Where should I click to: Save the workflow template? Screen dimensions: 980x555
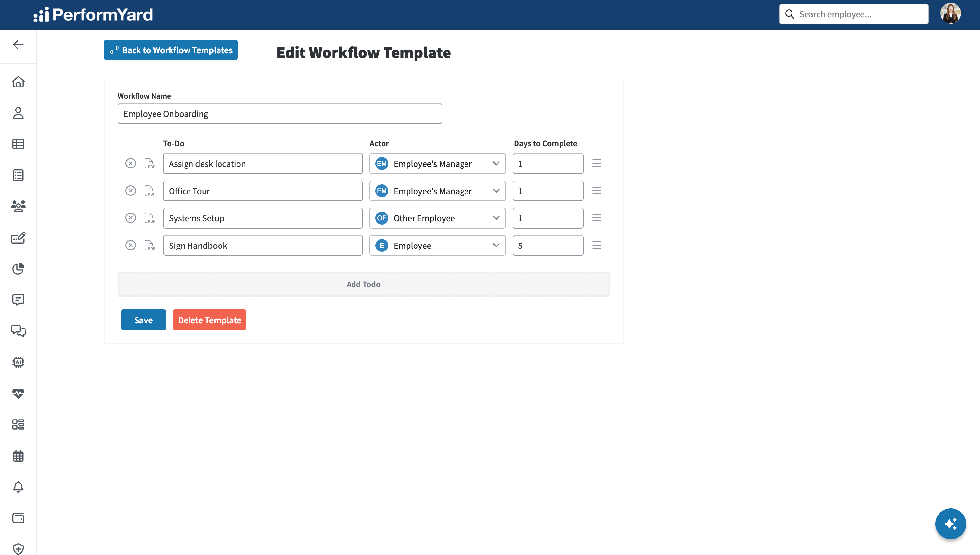coord(143,320)
